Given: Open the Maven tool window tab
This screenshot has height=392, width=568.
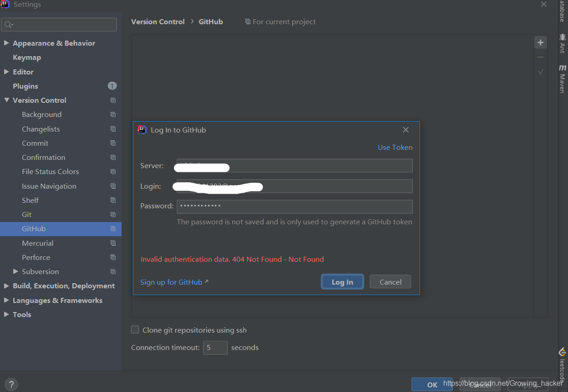Looking at the screenshot, I should 563,79.
